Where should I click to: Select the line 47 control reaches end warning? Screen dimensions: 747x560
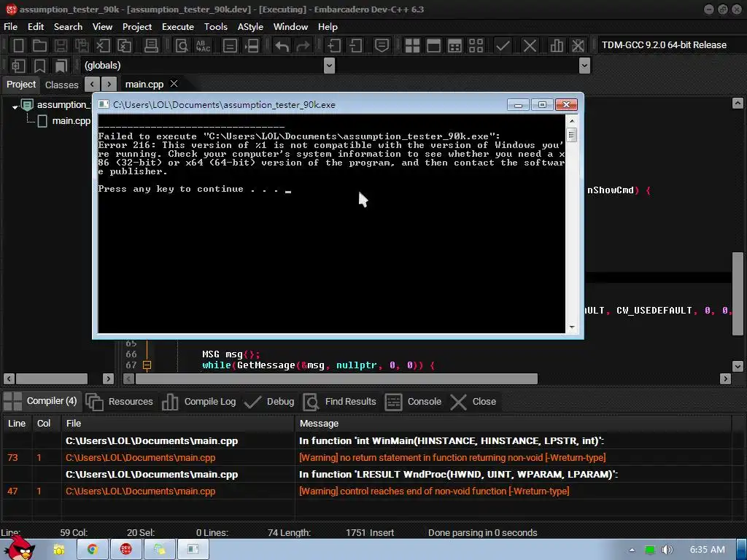367,491
